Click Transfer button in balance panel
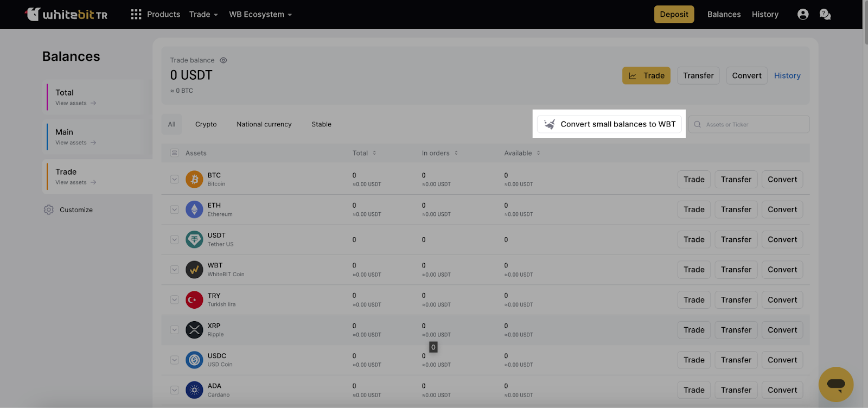 (x=698, y=75)
